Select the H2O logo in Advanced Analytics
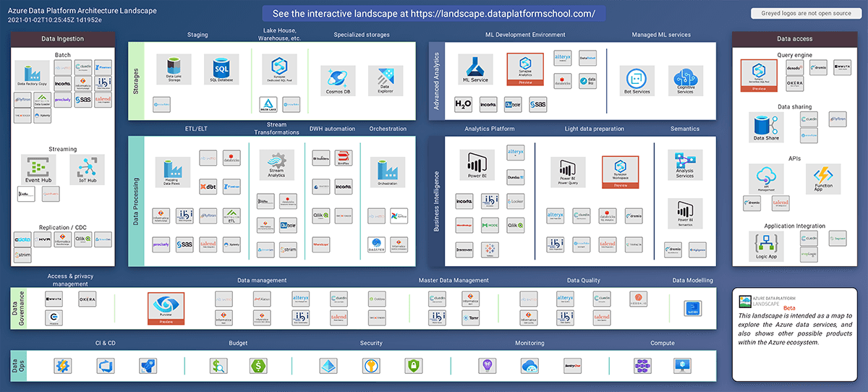Screen dimensions: 868x392 tap(464, 105)
